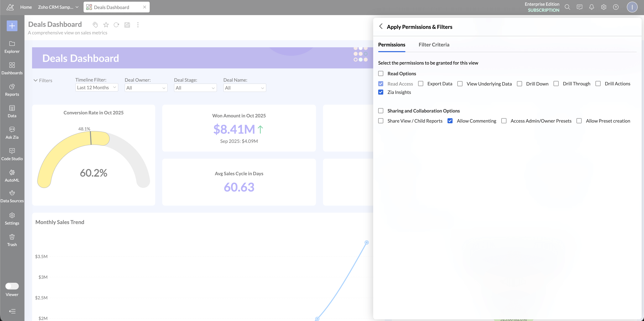The height and width of the screenshot is (321, 644).
Task: Open the AutoML section
Action: [12, 175]
